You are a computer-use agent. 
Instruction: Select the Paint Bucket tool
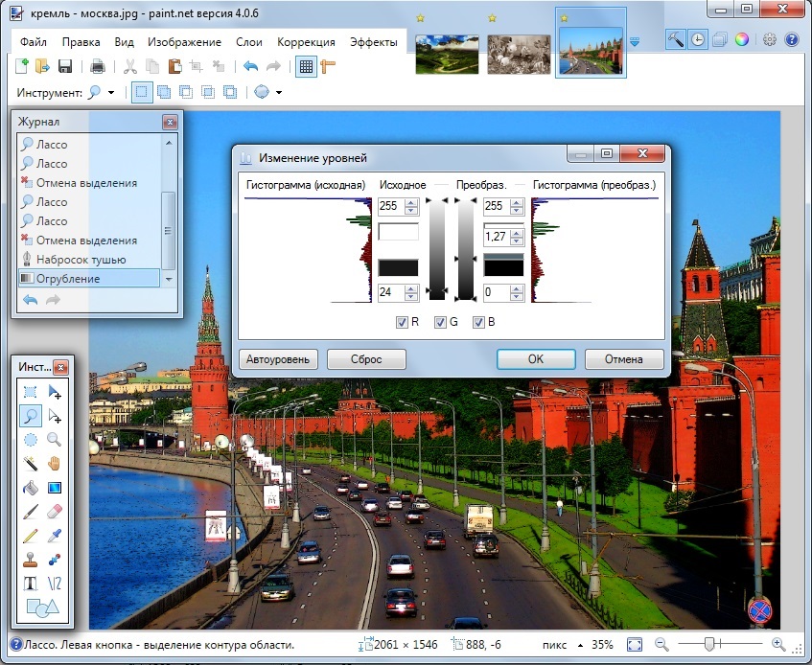point(31,488)
